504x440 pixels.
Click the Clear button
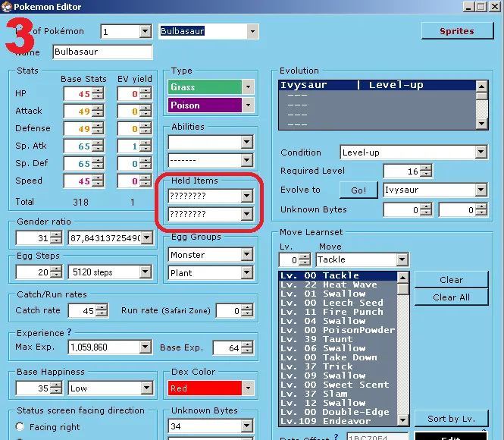pos(451,279)
